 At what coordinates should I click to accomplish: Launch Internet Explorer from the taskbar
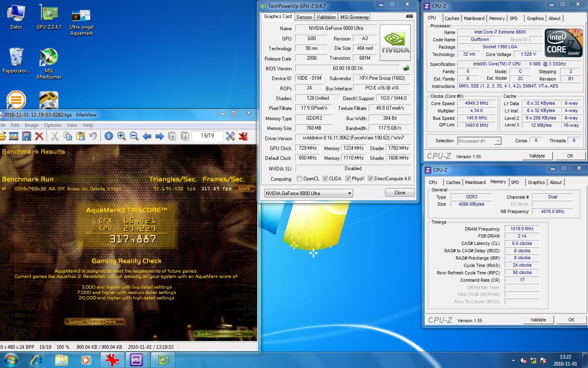tap(37, 360)
